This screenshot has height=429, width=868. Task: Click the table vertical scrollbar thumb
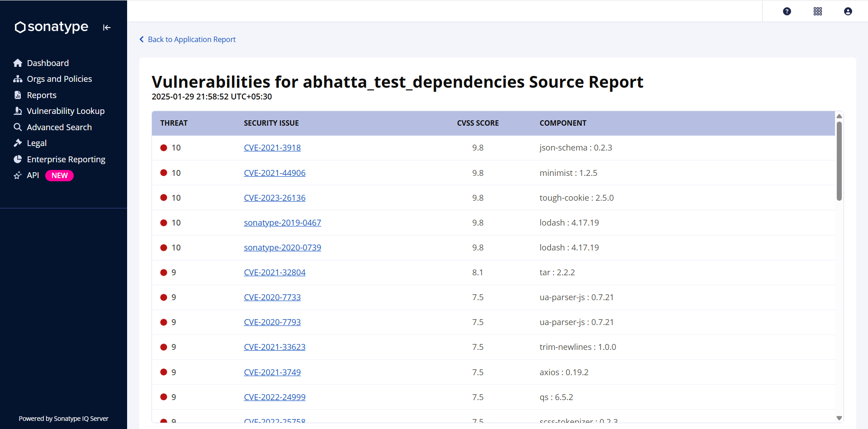[839, 161]
